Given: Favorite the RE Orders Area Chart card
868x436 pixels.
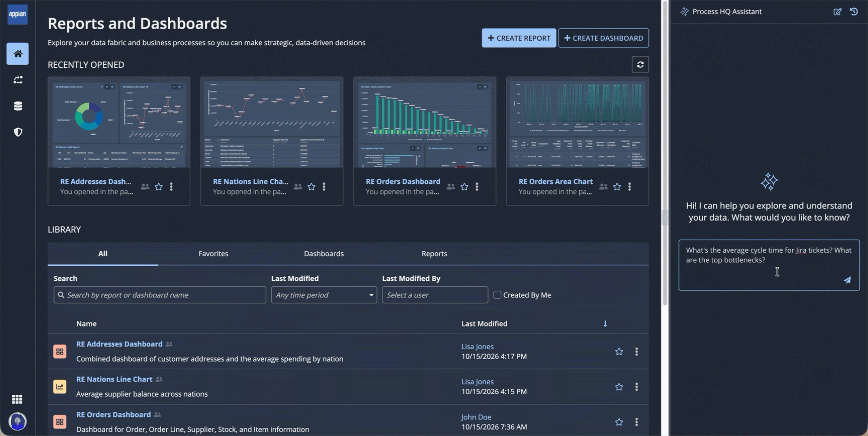Looking at the screenshot, I should [617, 186].
